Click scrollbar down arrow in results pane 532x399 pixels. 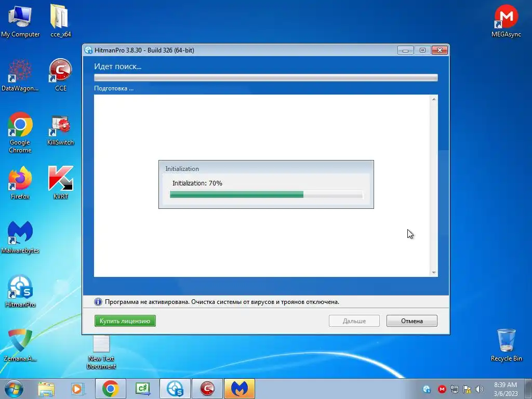click(x=434, y=272)
